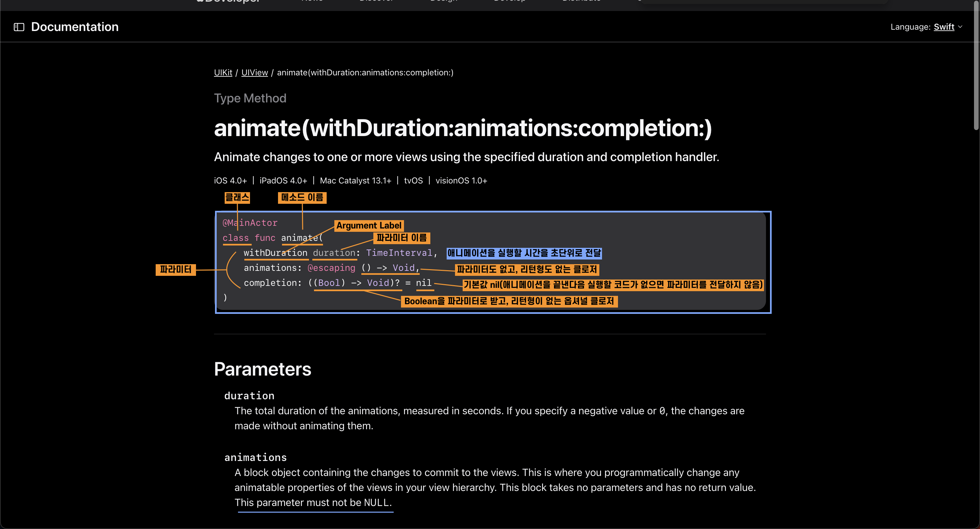Click the Parameters section heading

[x=263, y=369]
